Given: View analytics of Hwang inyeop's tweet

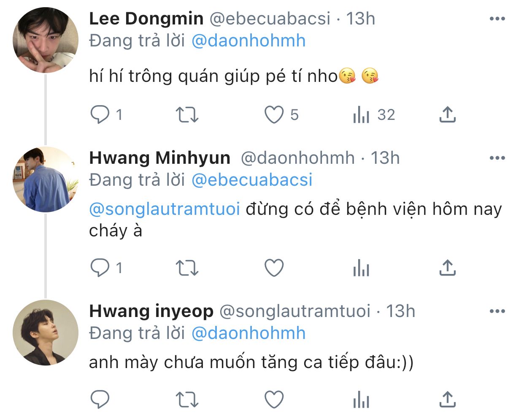Looking at the screenshot, I should point(361,399).
